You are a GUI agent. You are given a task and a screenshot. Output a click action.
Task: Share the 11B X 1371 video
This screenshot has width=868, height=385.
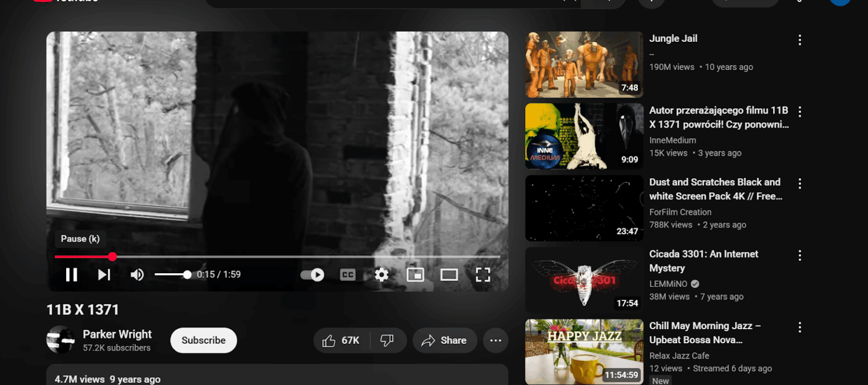[445, 340]
